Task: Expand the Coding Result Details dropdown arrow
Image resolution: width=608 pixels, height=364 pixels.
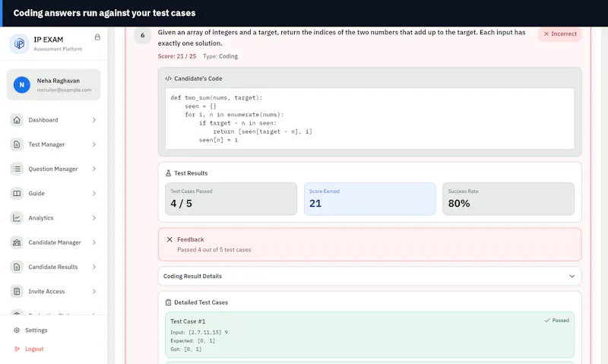Action: coord(572,276)
